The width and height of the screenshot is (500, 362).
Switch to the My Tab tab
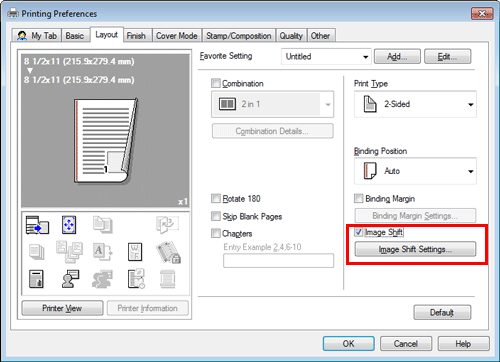(x=37, y=36)
